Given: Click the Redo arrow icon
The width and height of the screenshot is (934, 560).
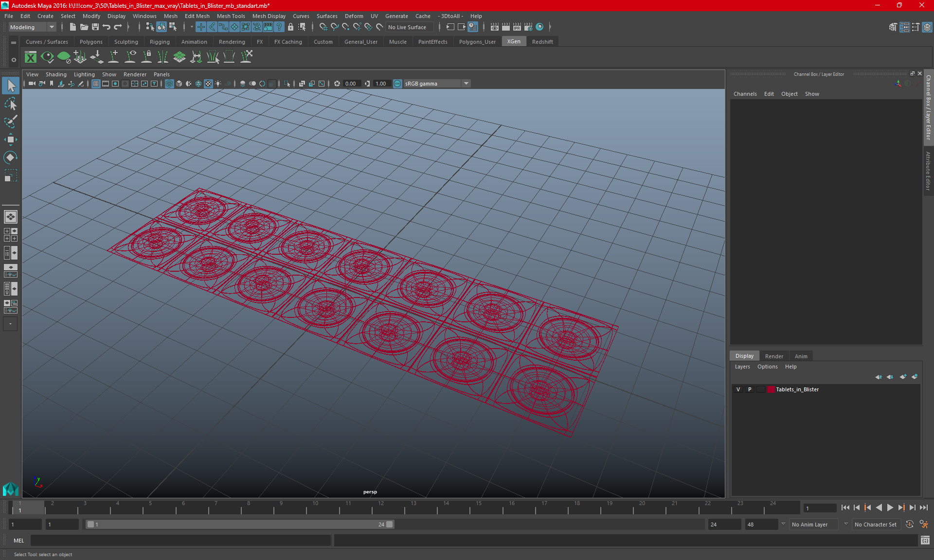Looking at the screenshot, I should coord(118,27).
